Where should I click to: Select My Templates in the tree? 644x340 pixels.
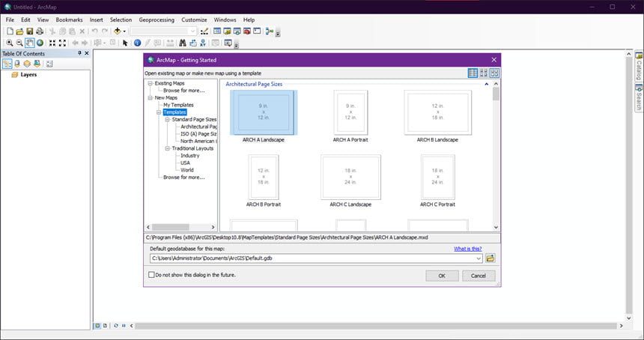pos(178,105)
